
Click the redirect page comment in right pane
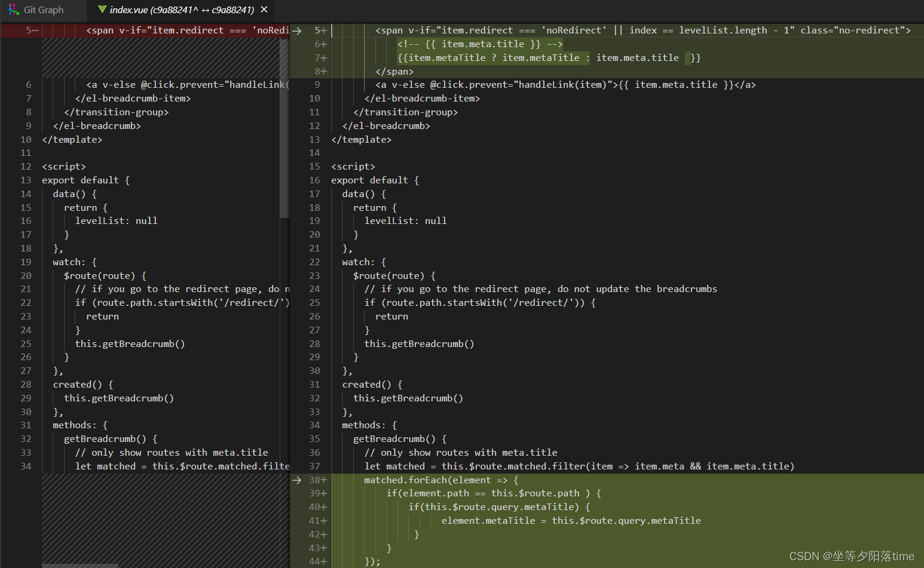(540, 289)
